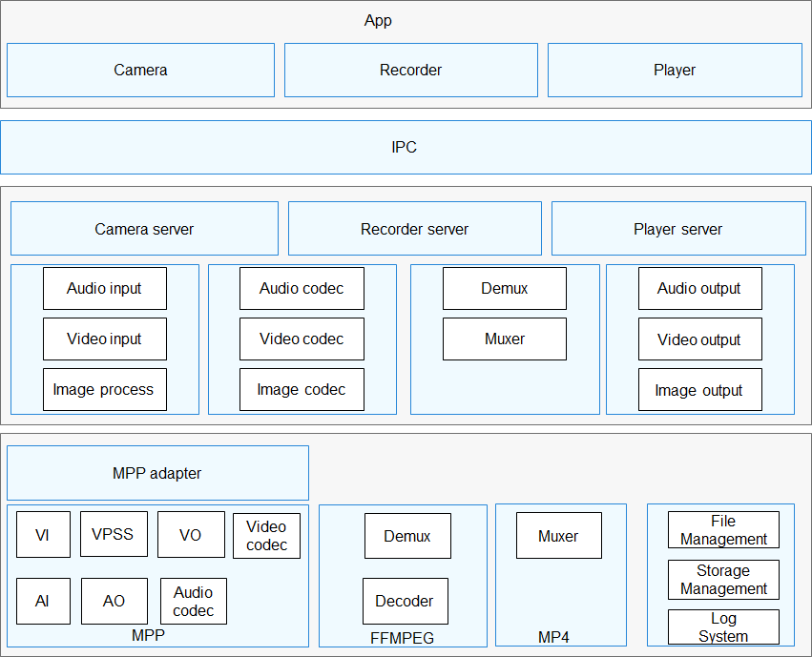
Task: Select the IPC layer bar
Action: [405, 147]
